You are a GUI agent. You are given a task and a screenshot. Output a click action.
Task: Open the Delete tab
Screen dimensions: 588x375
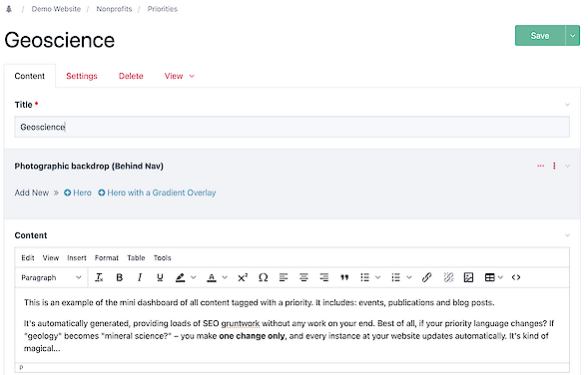pos(131,76)
